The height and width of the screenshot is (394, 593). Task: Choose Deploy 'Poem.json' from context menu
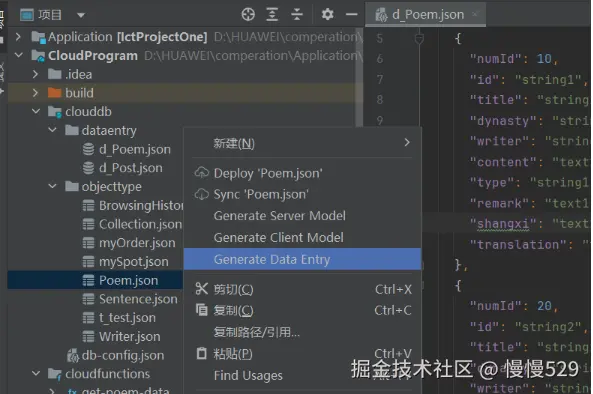click(x=303, y=173)
